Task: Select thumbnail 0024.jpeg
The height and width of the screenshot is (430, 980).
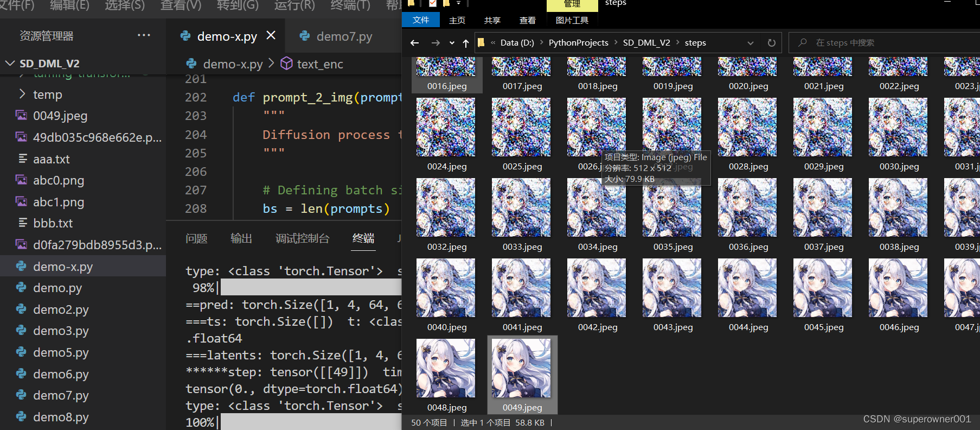Action: 446,127
